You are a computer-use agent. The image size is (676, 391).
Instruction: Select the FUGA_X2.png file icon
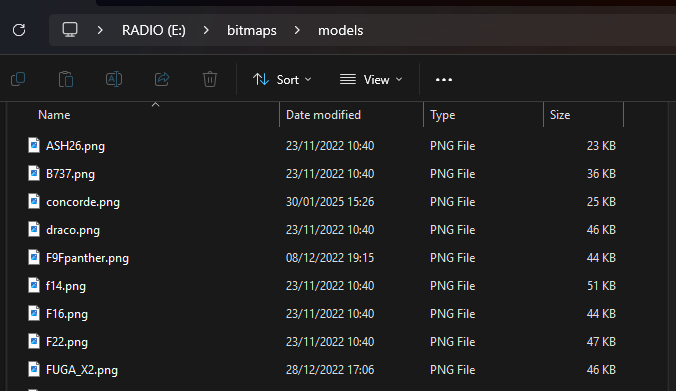click(x=34, y=369)
